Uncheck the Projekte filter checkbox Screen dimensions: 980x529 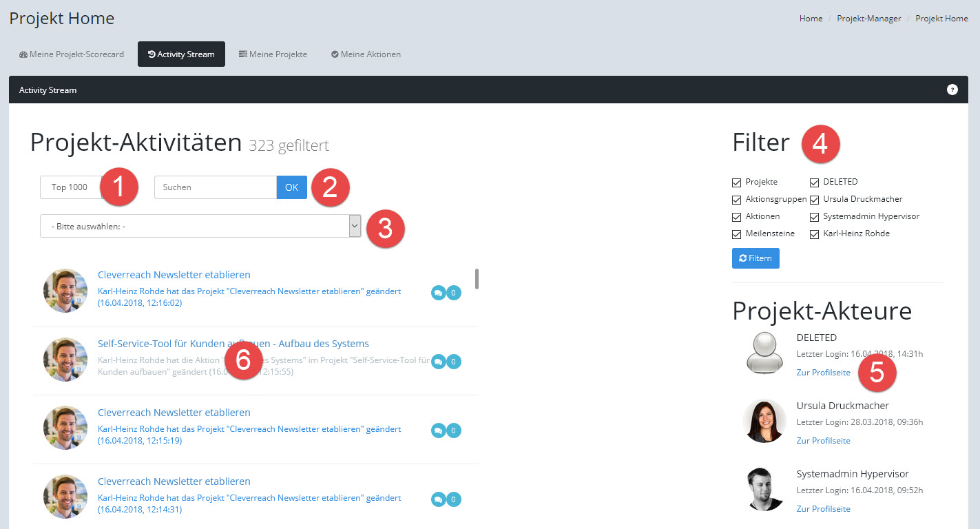click(x=737, y=183)
